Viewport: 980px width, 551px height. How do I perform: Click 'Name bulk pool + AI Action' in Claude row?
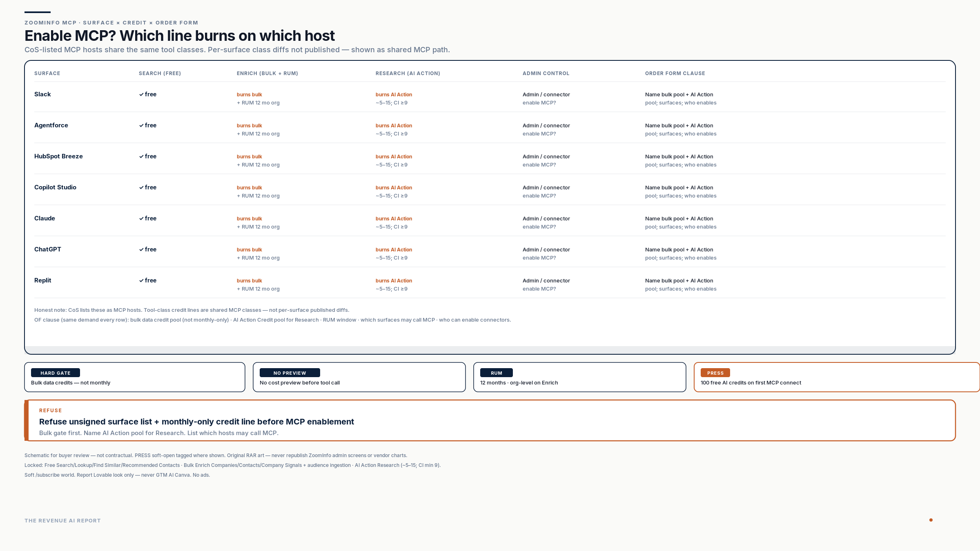[x=679, y=219]
